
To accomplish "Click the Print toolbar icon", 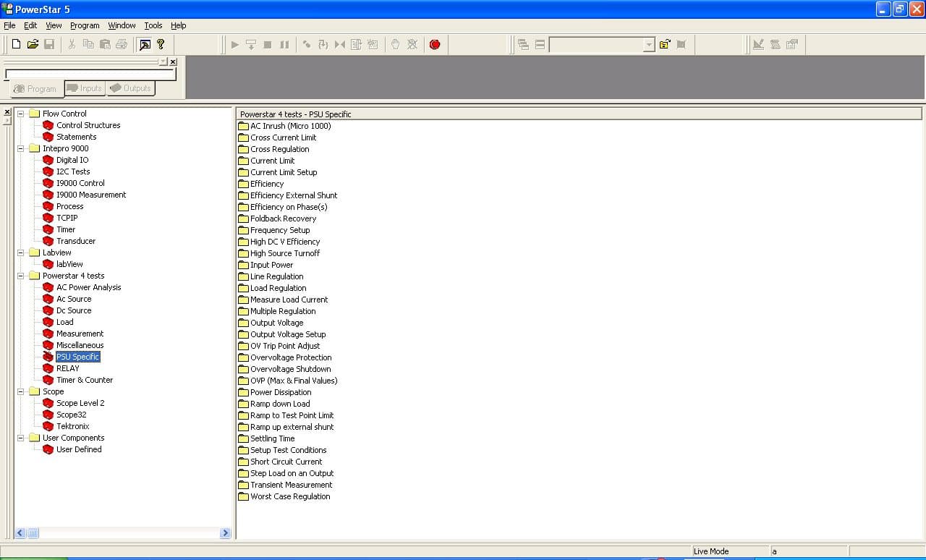I will (122, 44).
